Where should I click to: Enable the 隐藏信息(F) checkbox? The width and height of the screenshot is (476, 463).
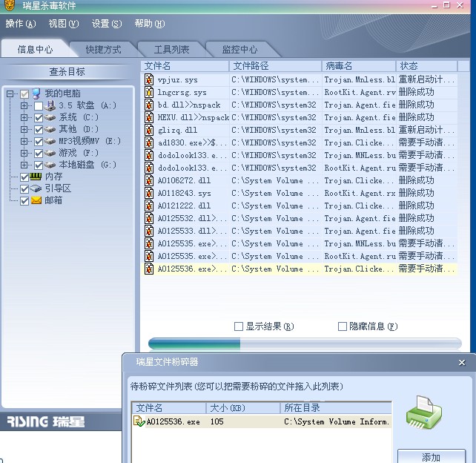coord(343,326)
